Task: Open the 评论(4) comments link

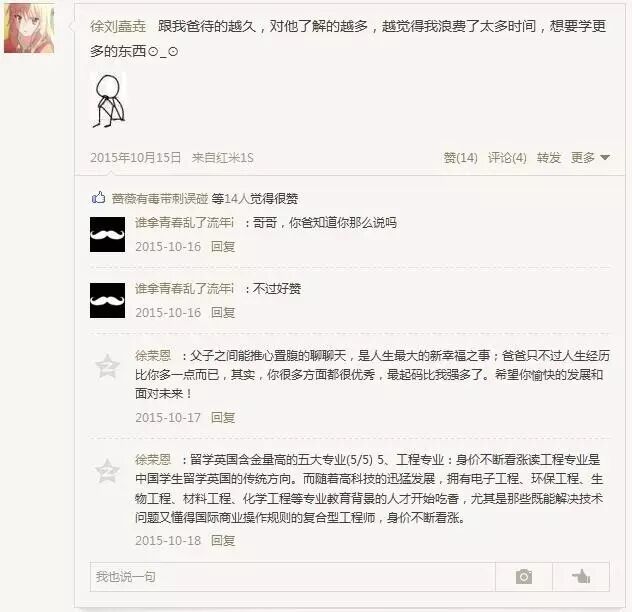Action: pyautogui.click(x=507, y=158)
